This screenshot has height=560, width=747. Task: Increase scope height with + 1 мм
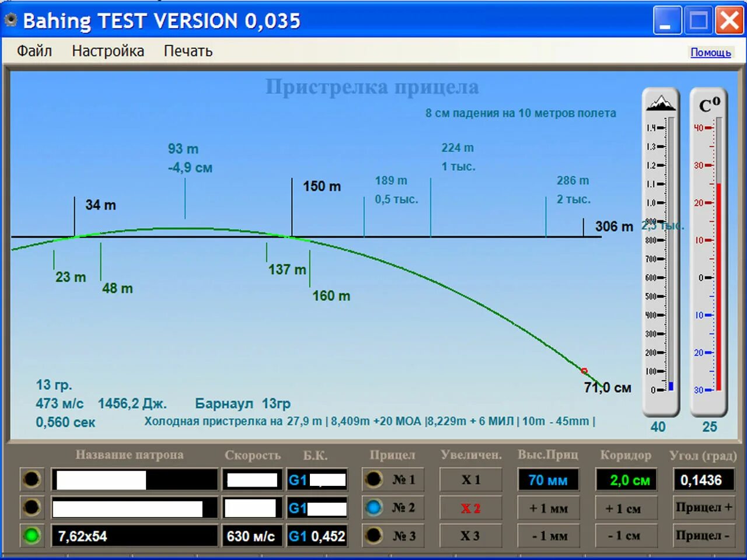[549, 508]
